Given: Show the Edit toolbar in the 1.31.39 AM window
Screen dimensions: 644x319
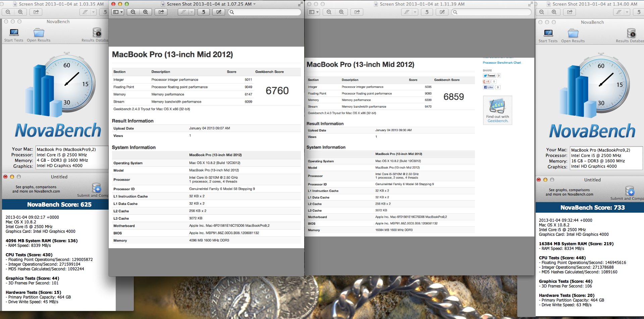Looking at the screenshot, I should [442, 12].
